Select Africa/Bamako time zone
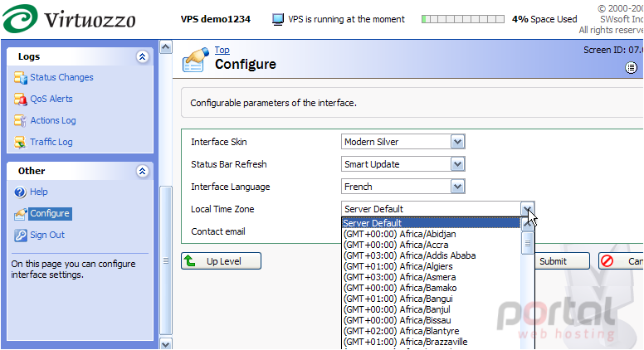This screenshot has width=644, height=350. (432, 288)
